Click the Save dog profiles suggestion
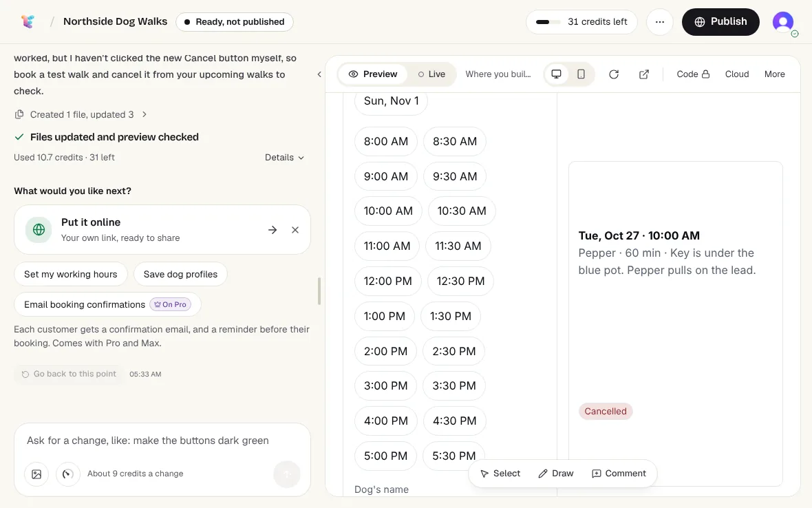The width and height of the screenshot is (812, 508). 180,275
